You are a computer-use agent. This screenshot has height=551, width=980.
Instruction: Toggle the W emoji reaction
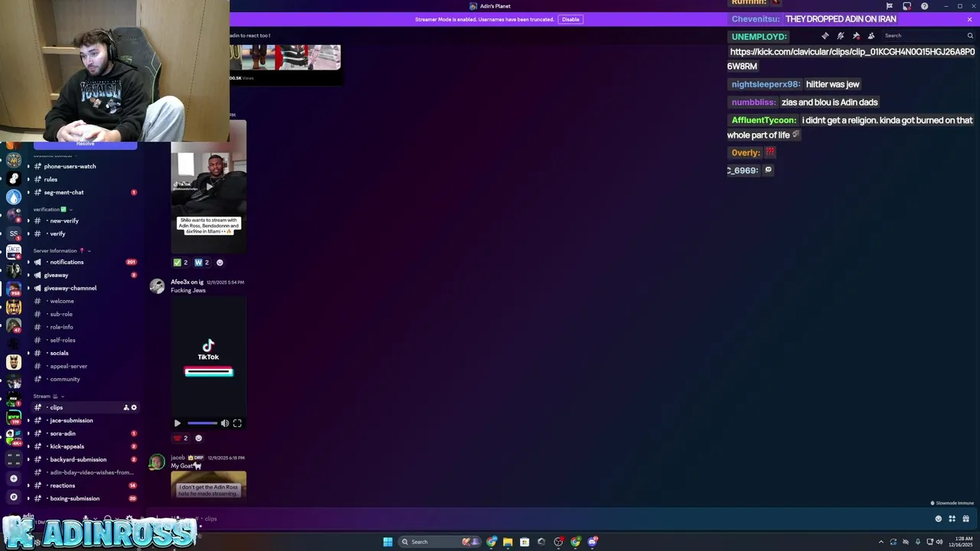pos(201,262)
